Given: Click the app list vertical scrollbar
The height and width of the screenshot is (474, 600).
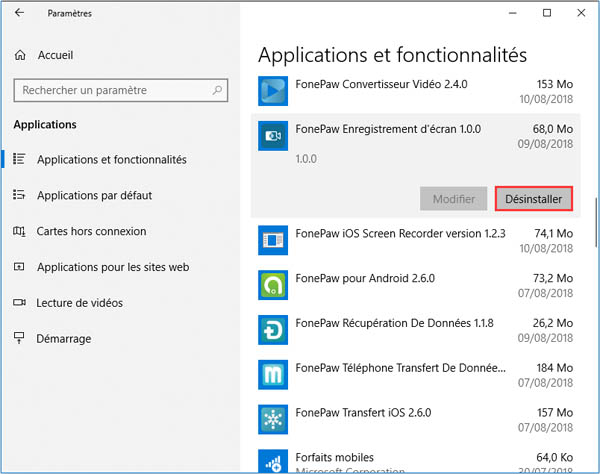Looking at the screenshot, I should 596,222.
